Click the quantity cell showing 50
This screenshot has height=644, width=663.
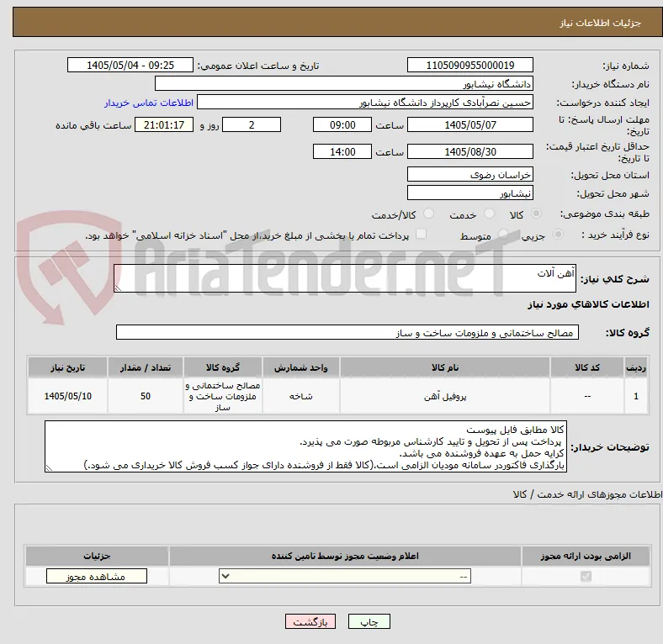146,396
